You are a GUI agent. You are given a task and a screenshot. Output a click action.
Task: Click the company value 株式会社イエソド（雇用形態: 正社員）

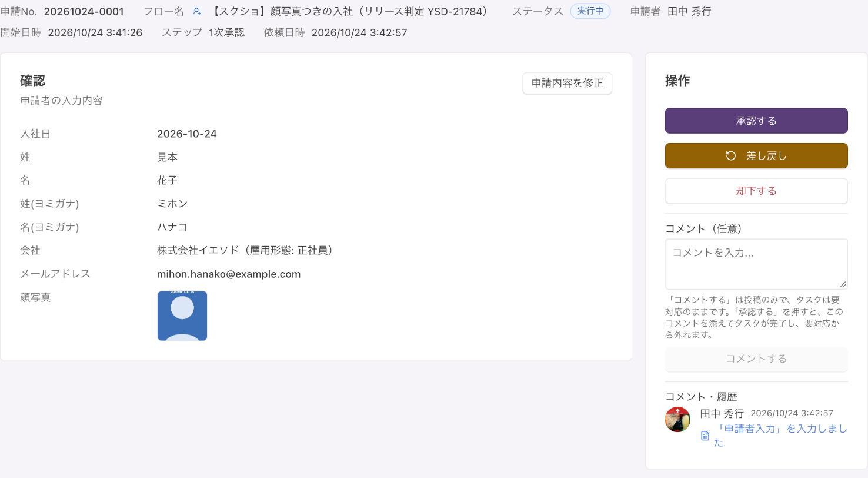click(248, 250)
